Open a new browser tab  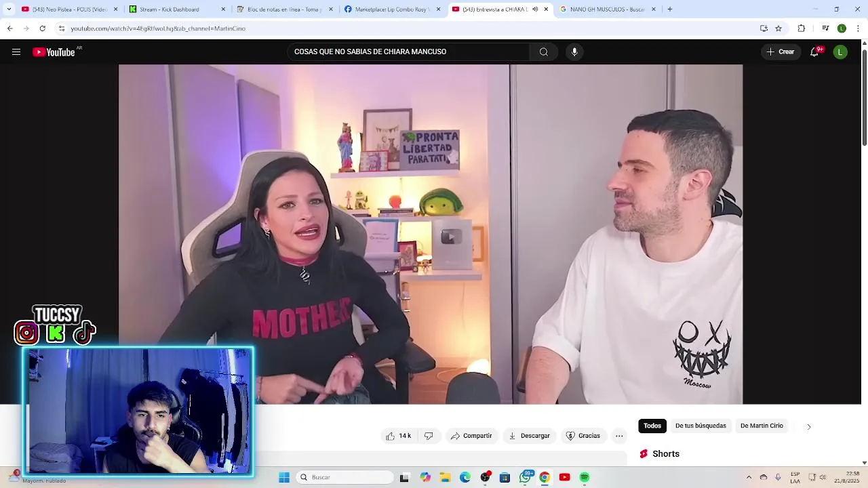[x=670, y=9]
